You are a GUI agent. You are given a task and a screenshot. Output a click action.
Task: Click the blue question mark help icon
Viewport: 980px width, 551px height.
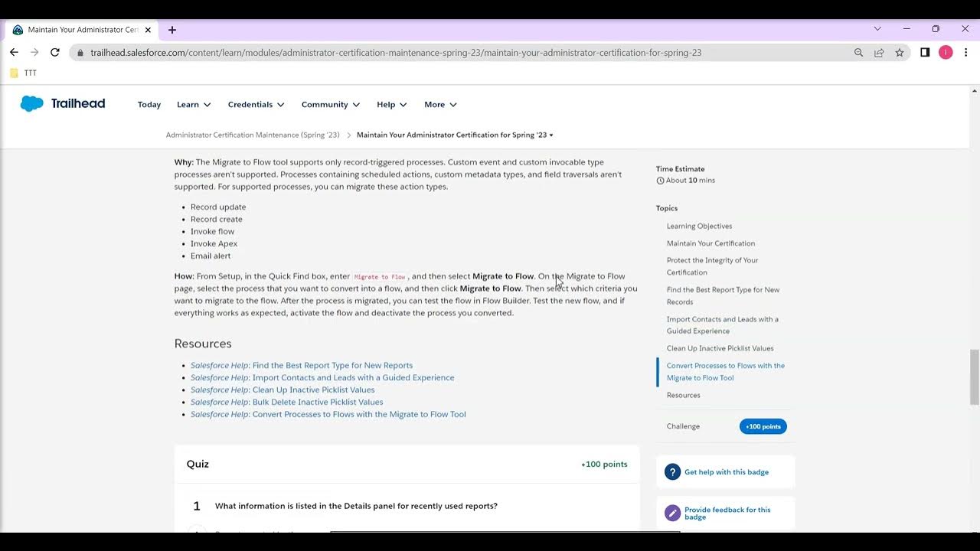(672, 472)
